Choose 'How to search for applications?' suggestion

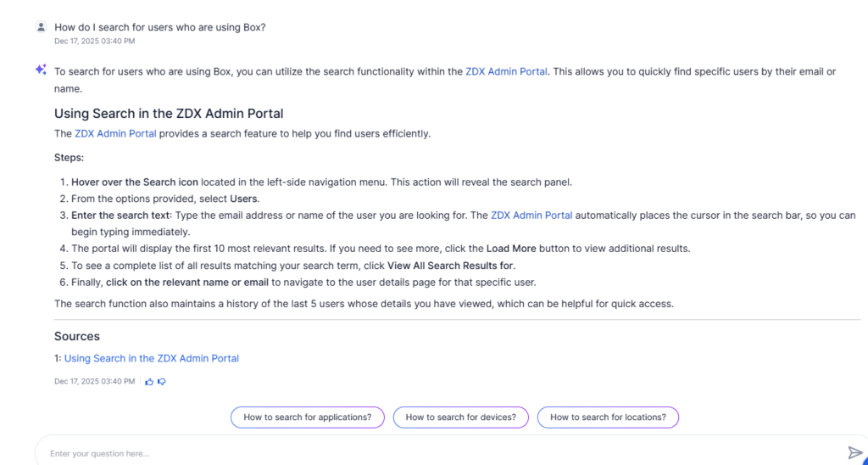[x=307, y=417]
